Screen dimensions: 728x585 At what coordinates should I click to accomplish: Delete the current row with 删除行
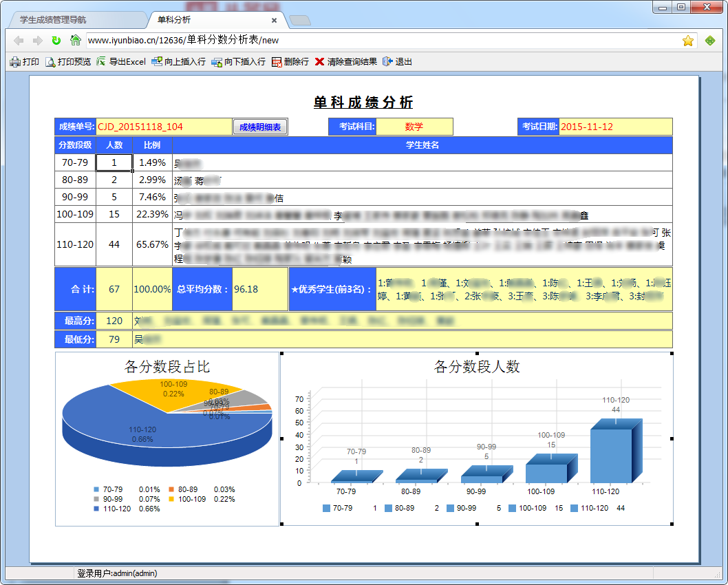point(290,62)
